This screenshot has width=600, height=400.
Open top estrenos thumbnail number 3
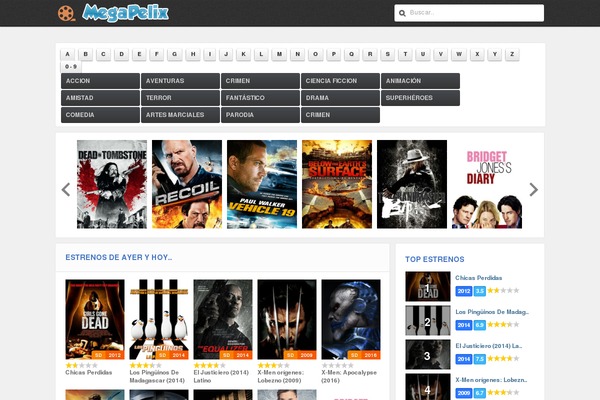coord(428,355)
